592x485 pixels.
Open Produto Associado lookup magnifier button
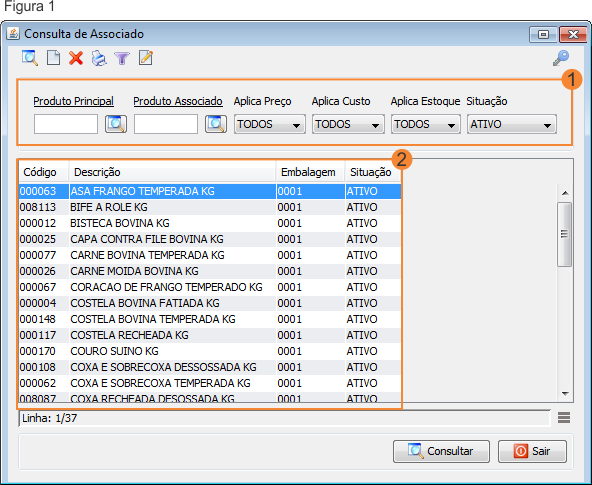click(x=216, y=124)
